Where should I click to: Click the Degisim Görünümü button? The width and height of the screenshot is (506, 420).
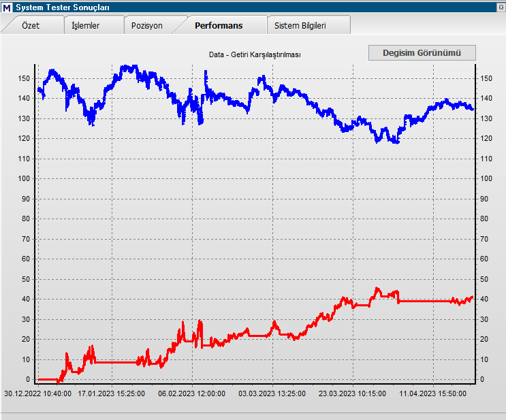422,52
